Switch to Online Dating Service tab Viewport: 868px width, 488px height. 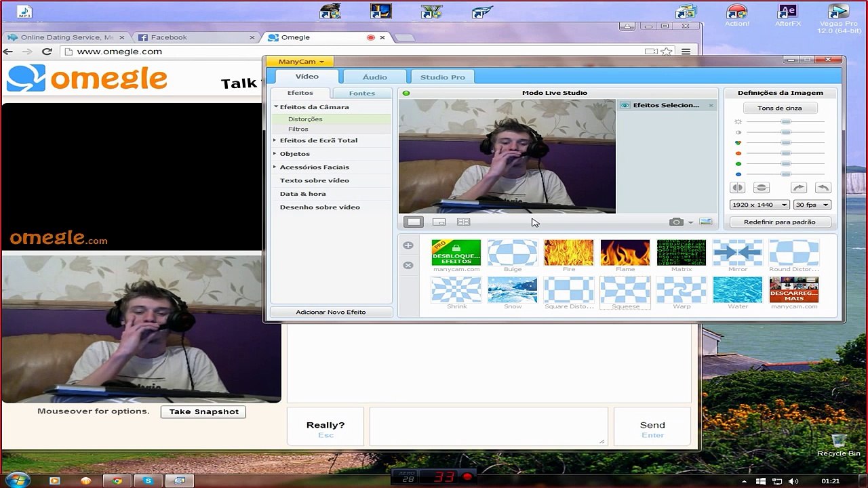coord(66,37)
